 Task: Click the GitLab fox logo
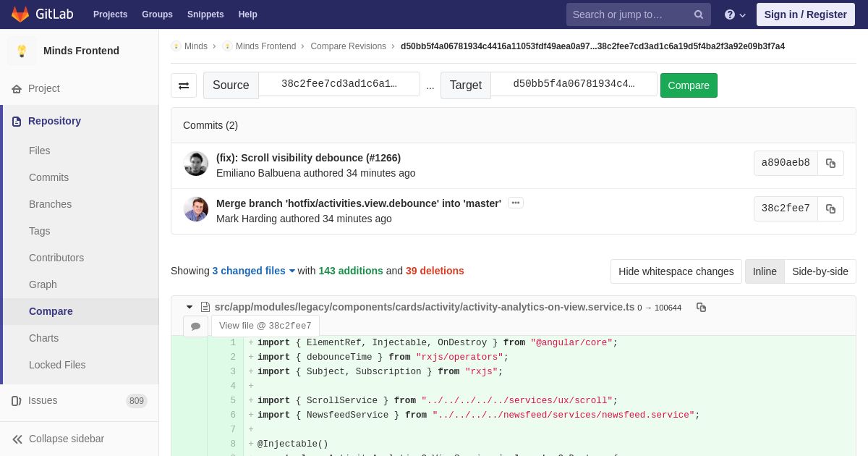click(20, 14)
